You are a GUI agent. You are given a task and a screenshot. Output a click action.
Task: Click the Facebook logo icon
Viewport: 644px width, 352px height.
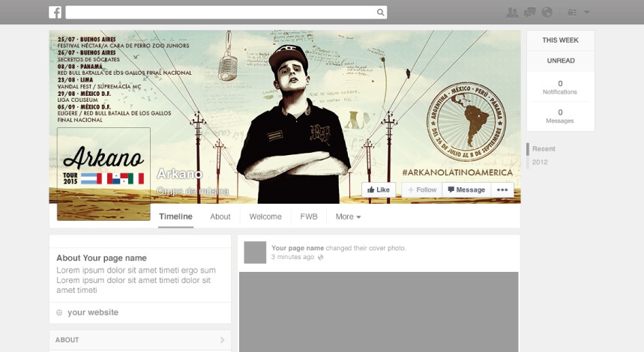point(55,12)
